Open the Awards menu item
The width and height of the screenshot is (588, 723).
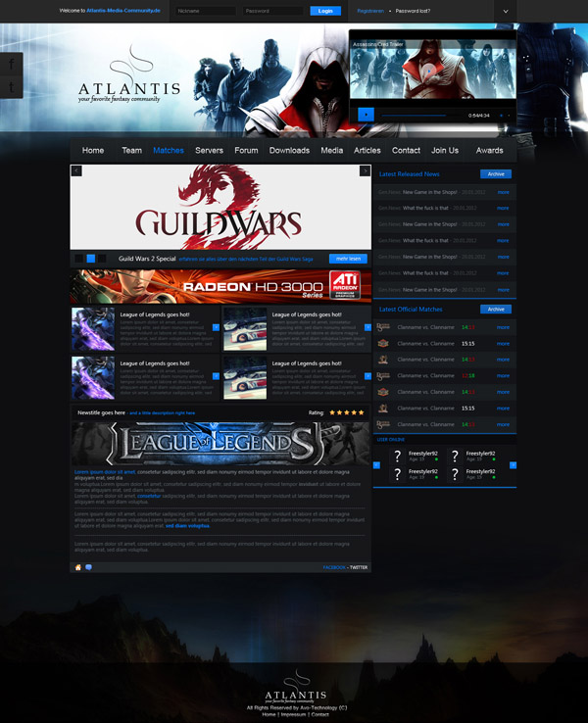point(489,150)
